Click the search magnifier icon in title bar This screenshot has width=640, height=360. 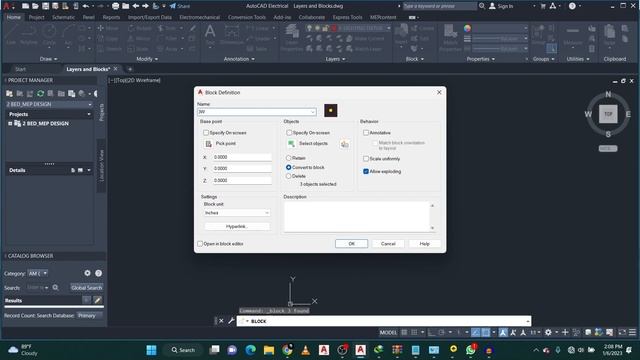tap(482, 6)
